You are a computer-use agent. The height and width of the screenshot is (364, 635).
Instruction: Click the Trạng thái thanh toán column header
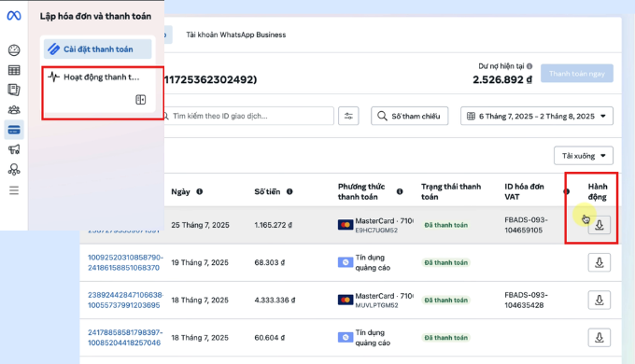tap(451, 191)
